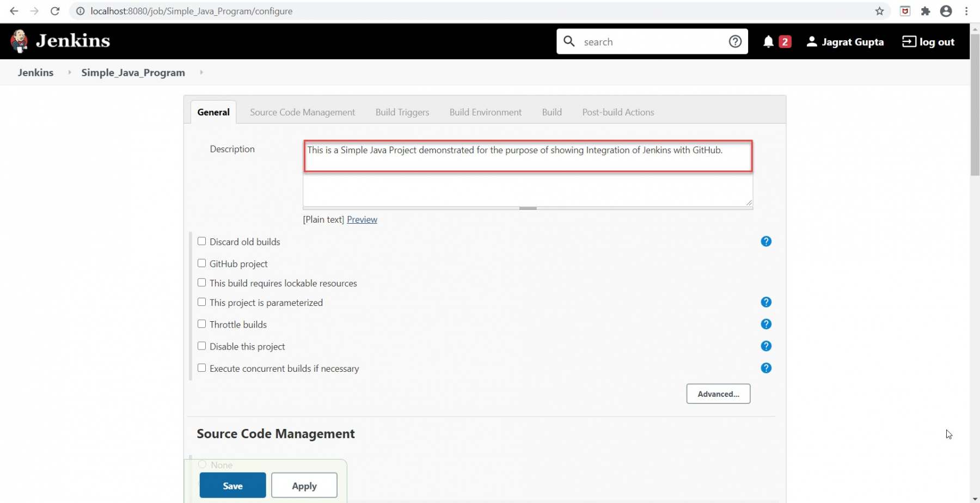
Task: Click the log out arrow icon
Action: point(909,41)
